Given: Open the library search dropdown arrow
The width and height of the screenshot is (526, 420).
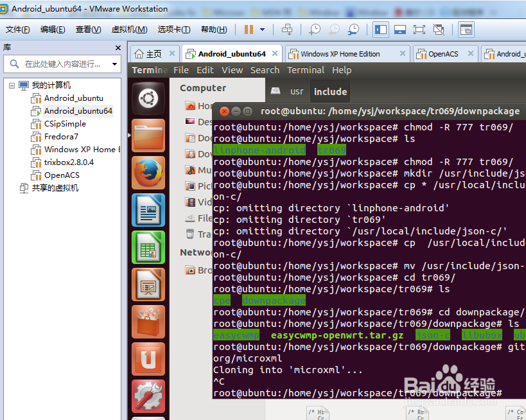Looking at the screenshot, I should 115,64.
